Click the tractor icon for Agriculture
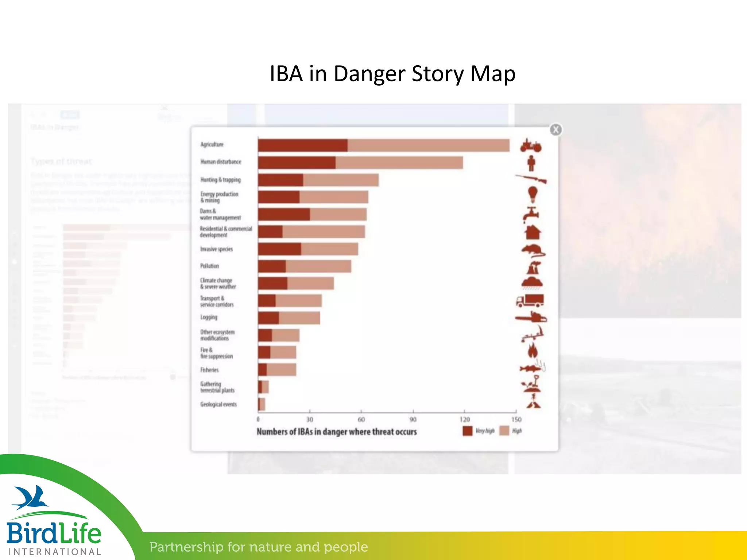The height and width of the screenshot is (560, 747). [531, 145]
